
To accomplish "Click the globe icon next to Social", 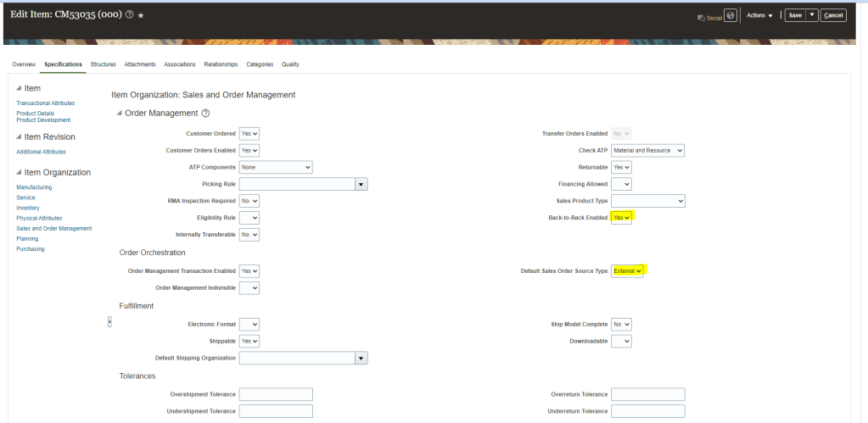I will 730,15.
